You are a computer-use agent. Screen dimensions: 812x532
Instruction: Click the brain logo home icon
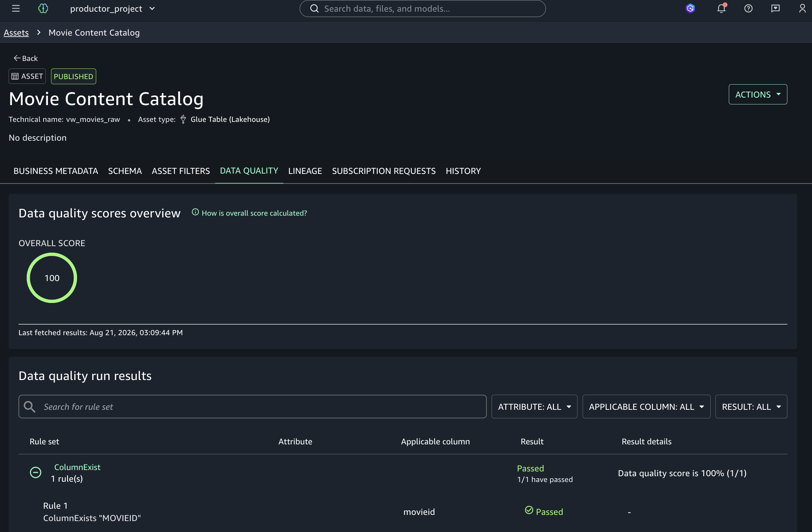pyautogui.click(x=43, y=9)
